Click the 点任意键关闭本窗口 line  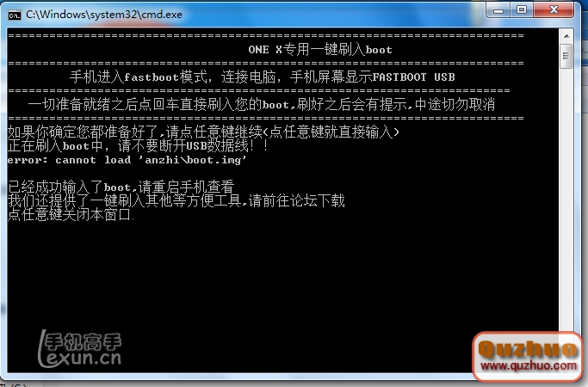[x=71, y=214]
